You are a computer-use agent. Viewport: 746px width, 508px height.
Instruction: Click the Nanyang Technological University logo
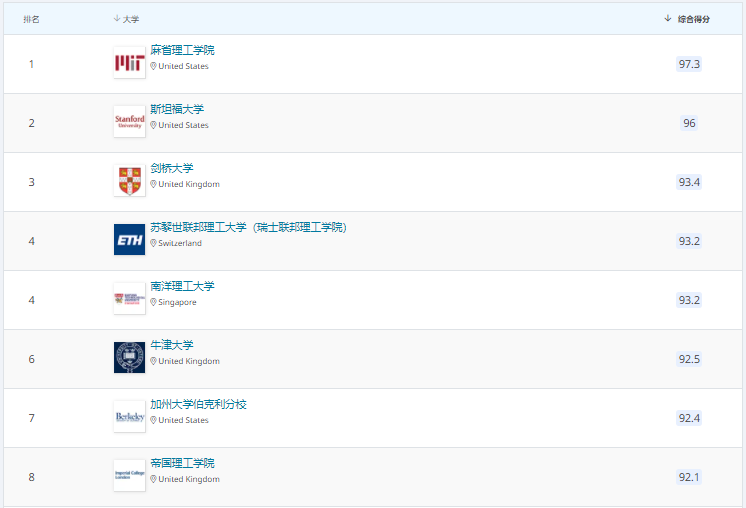(x=129, y=299)
